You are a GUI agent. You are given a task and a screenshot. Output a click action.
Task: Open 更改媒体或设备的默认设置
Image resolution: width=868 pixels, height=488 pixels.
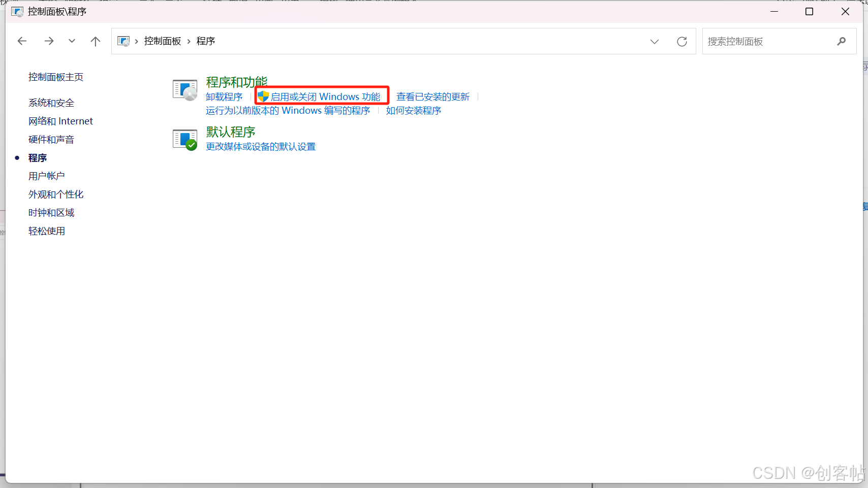261,147
